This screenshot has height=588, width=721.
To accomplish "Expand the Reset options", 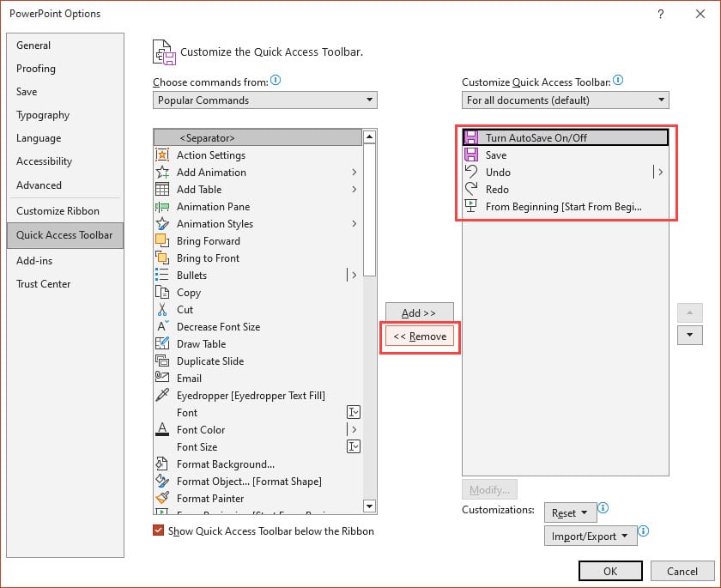I will tap(570, 513).
